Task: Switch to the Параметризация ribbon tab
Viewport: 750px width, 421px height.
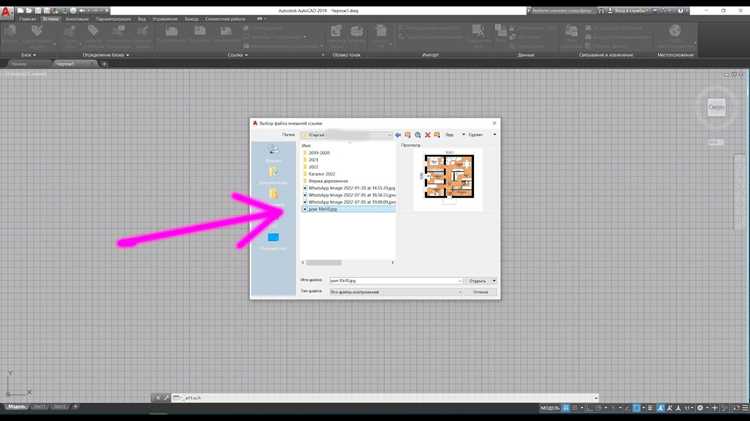Action: click(113, 19)
